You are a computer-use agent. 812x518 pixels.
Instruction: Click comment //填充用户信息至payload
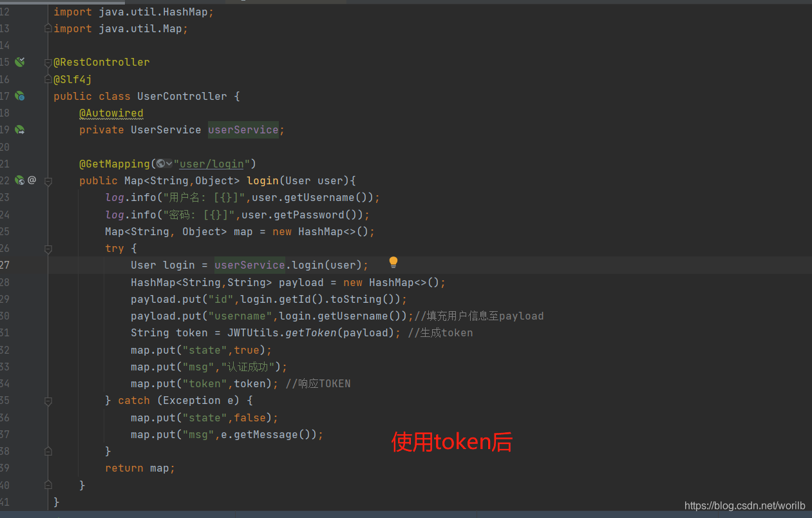pos(479,316)
